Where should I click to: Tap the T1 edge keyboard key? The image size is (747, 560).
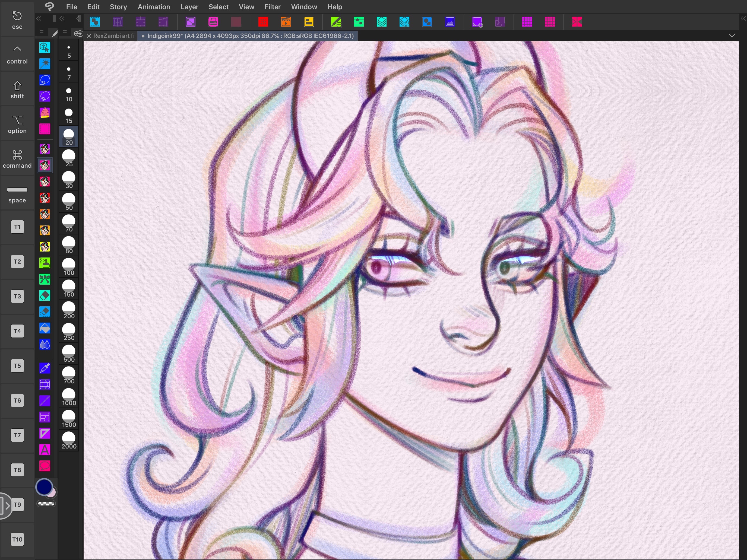17,227
